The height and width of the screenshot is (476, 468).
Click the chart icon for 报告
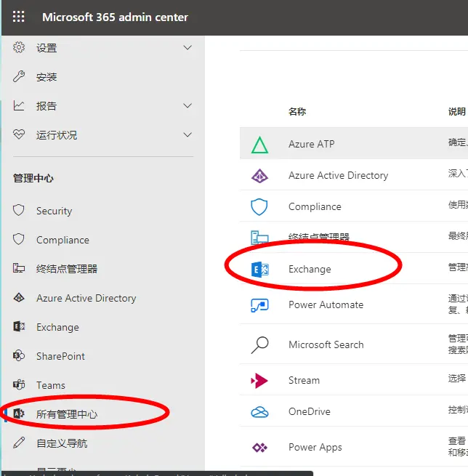tap(19, 105)
